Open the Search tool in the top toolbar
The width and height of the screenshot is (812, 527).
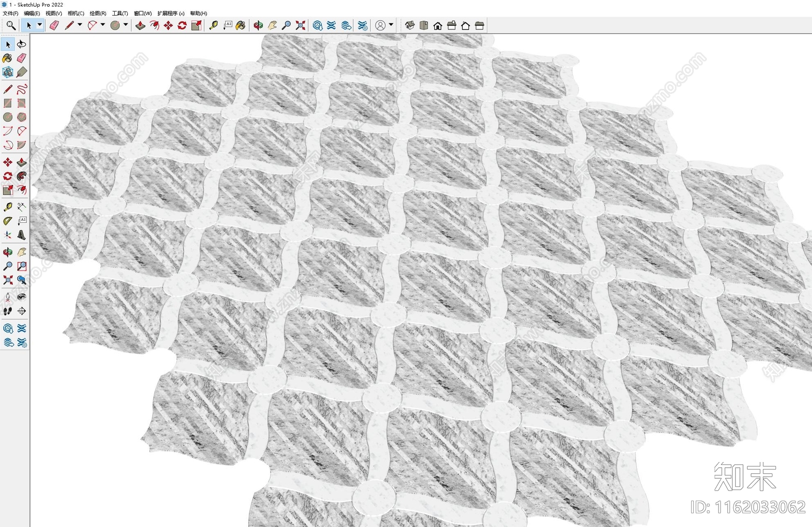pyautogui.click(x=11, y=25)
